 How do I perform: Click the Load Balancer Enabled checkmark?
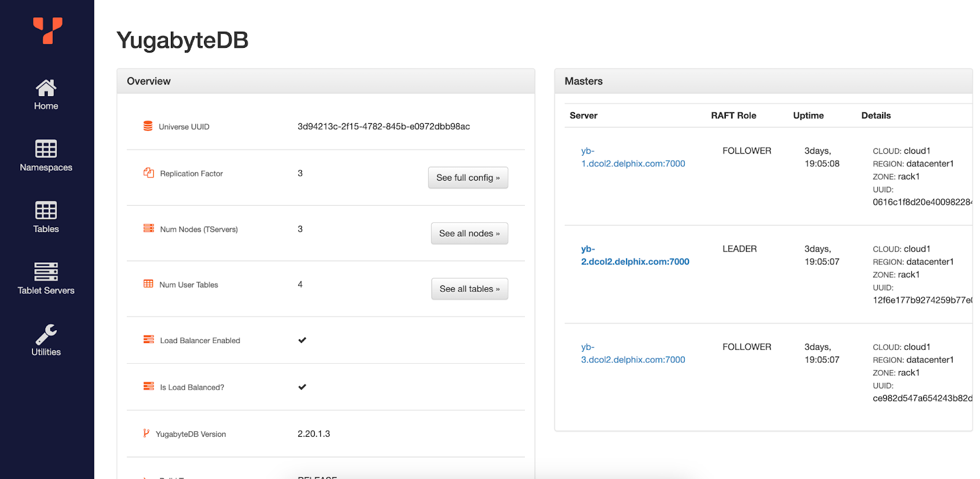(302, 340)
